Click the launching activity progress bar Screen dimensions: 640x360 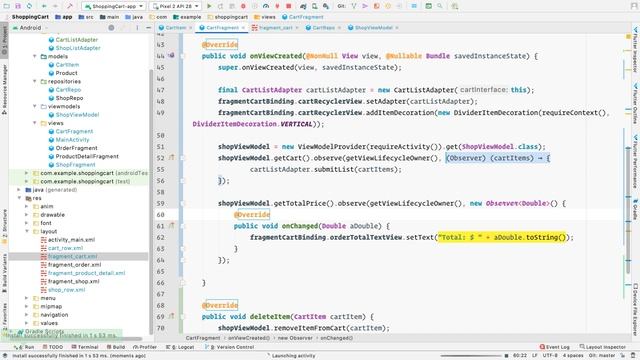click(471, 356)
